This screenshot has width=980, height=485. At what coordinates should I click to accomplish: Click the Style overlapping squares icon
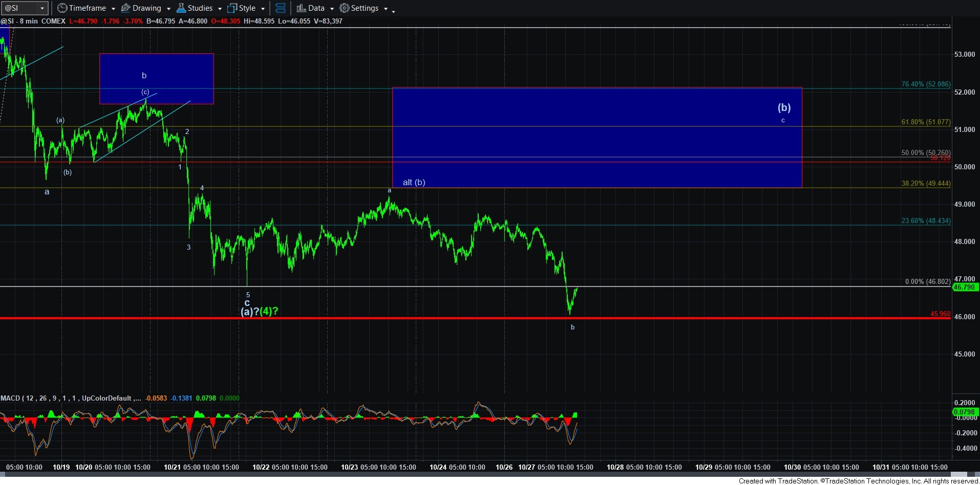point(232,8)
